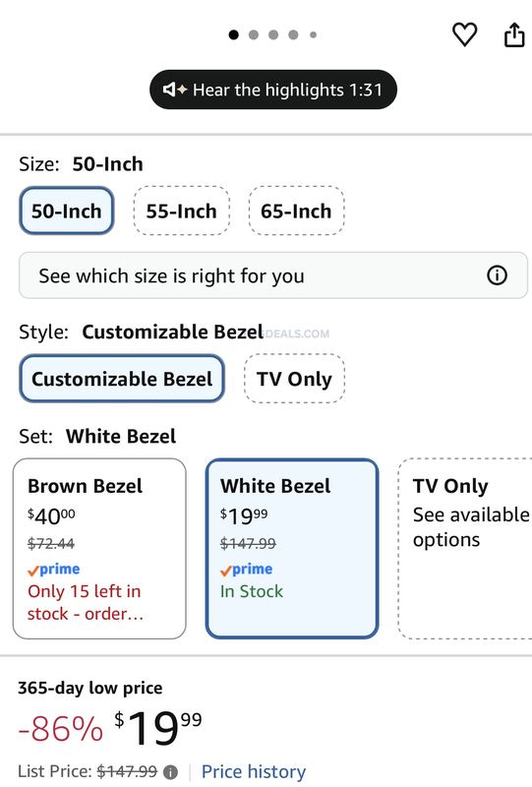Select the White Bezel set card
The height and width of the screenshot is (787, 532).
click(292, 549)
